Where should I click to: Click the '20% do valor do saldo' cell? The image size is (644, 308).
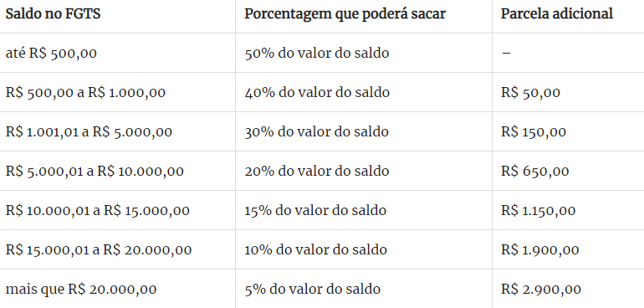tap(317, 171)
